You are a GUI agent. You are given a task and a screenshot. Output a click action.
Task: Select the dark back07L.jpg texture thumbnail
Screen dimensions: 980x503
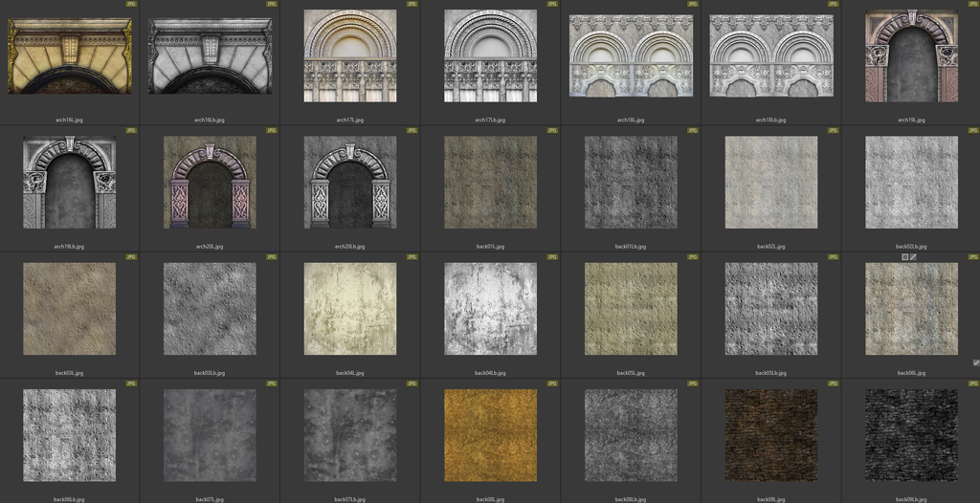click(210, 435)
